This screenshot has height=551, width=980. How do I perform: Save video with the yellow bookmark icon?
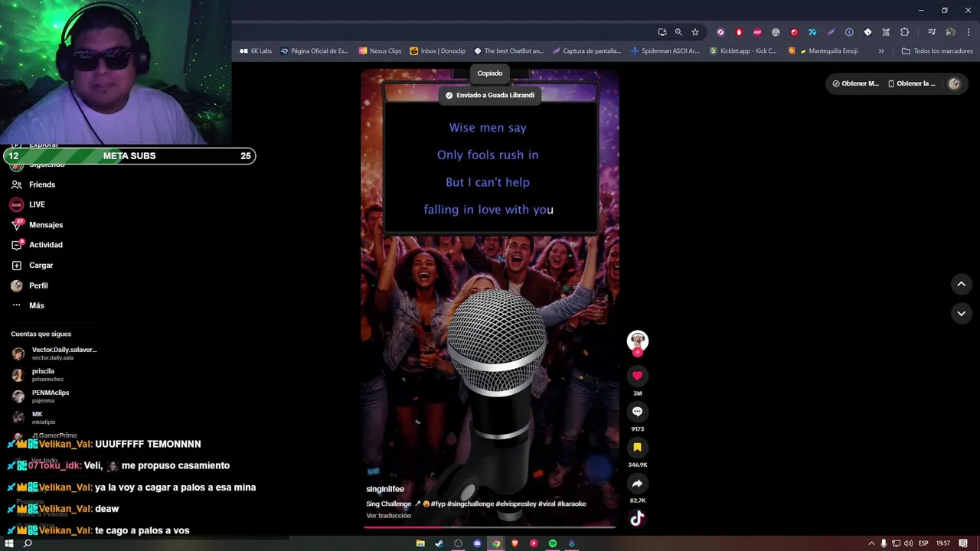[637, 448]
